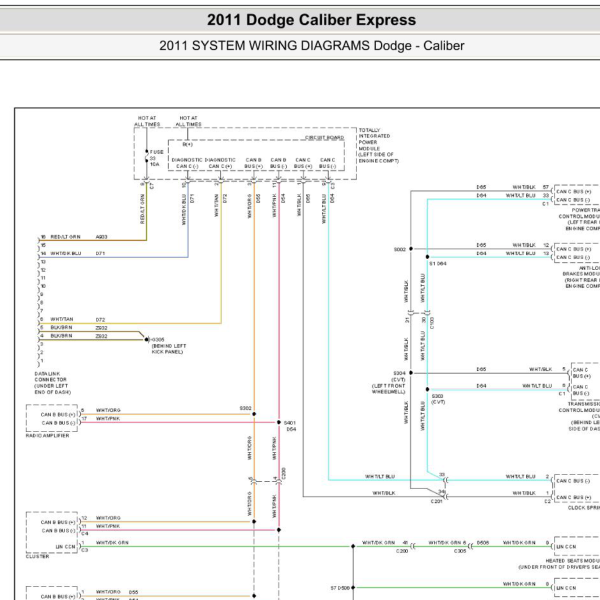
Task: Click the 'S401 D54' splice label
Action: (x=290, y=426)
